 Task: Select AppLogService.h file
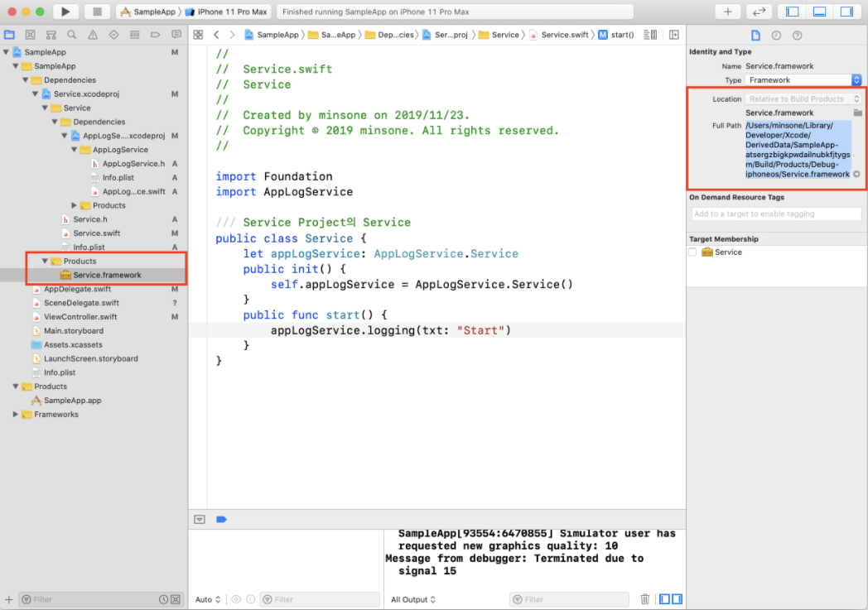[133, 164]
